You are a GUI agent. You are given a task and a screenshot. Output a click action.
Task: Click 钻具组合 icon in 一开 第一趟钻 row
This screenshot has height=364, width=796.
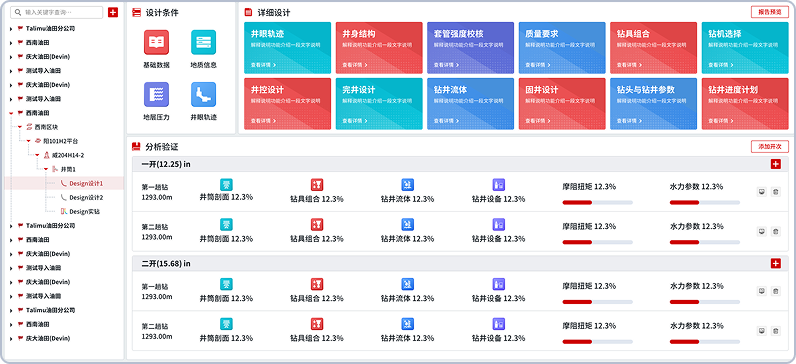tap(317, 185)
